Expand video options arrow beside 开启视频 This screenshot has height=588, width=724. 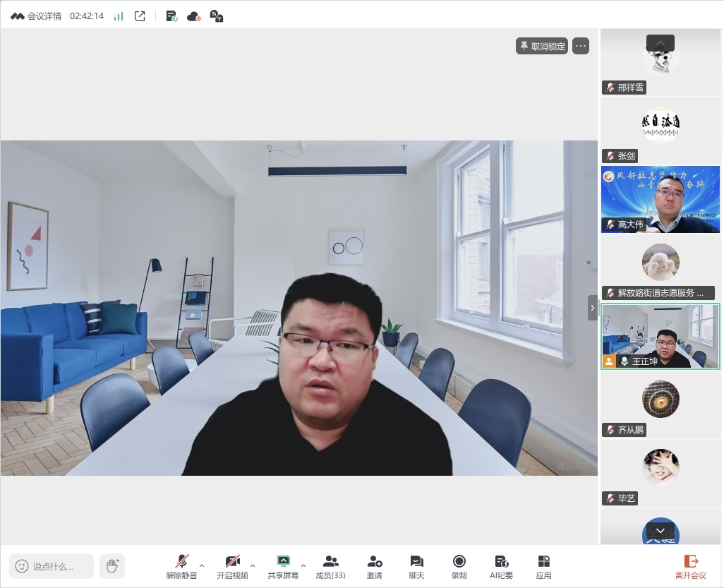coord(253,565)
